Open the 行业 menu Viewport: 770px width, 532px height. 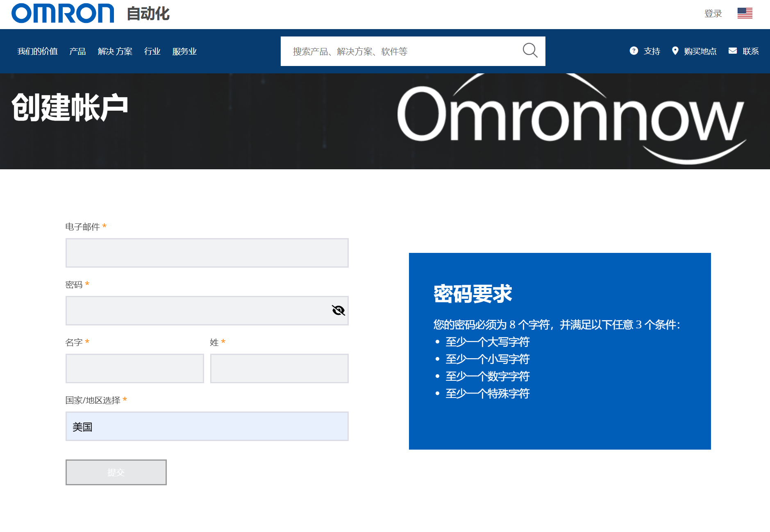[152, 51]
